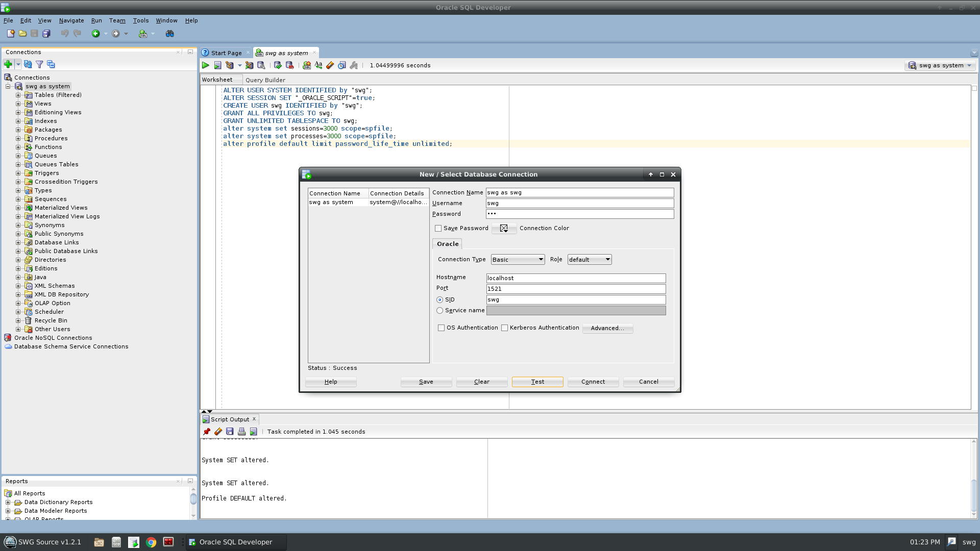
Task: Expand the Other Users tree node
Action: (18, 329)
